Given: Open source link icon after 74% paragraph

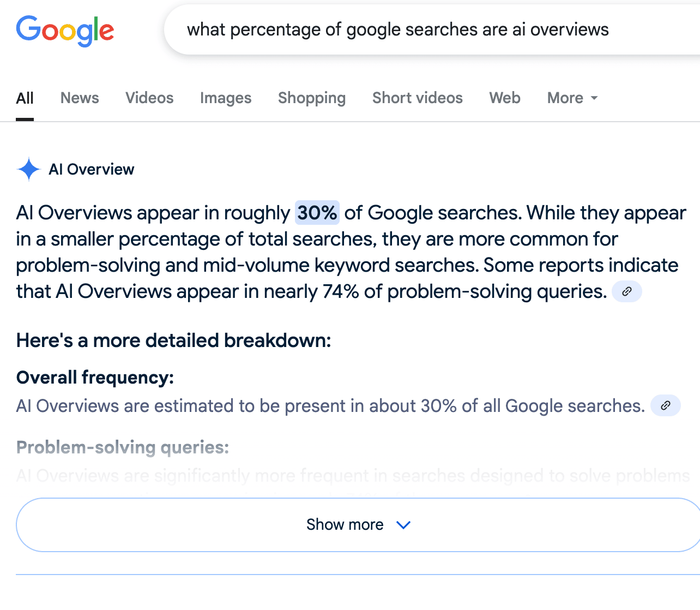Looking at the screenshot, I should pyautogui.click(x=627, y=291).
